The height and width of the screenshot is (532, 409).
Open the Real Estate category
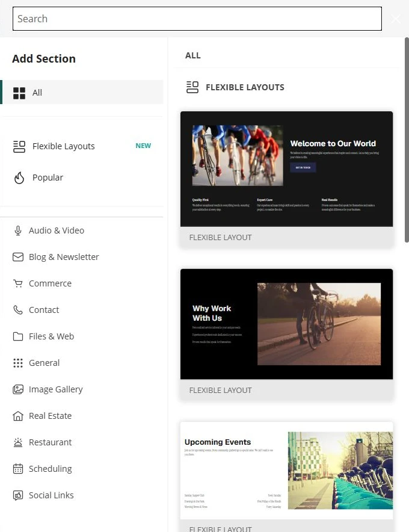click(83, 416)
